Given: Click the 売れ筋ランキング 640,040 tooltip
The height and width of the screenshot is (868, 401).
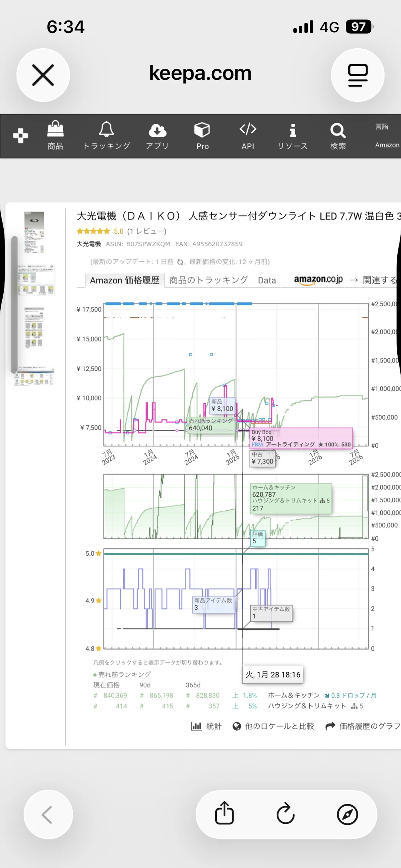Looking at the screenshot, I should click(x=211, y=425).
